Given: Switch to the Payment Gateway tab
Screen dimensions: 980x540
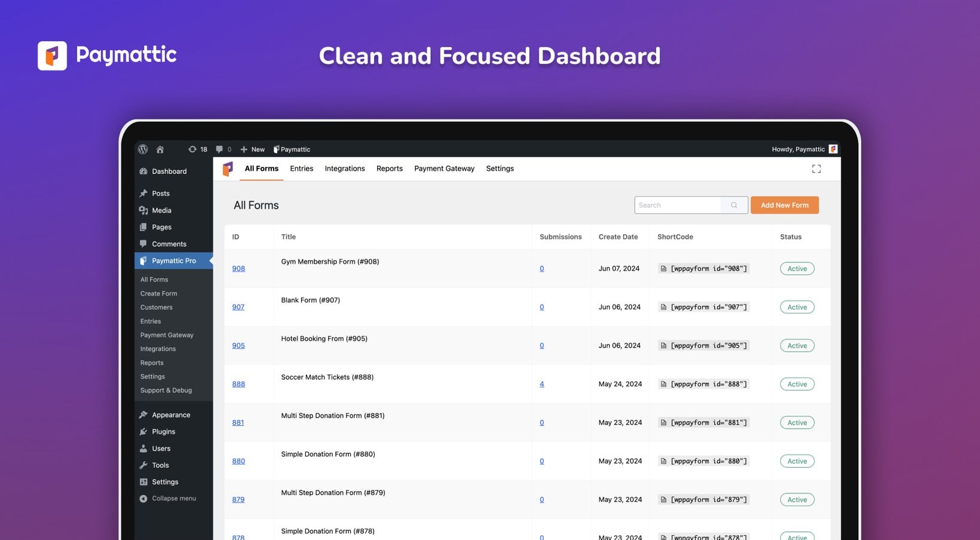Looking at the screenshot, I should click(445, 168).
